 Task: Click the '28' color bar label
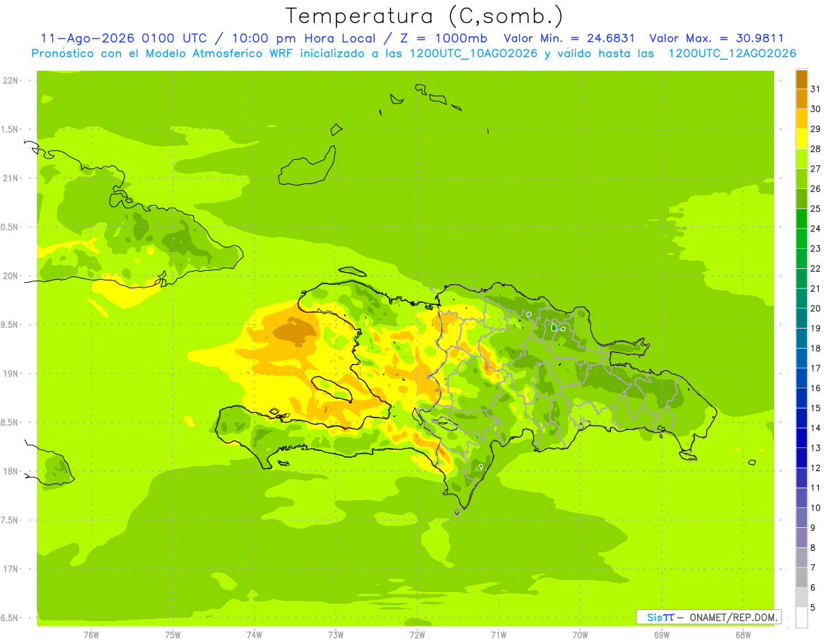815,149
